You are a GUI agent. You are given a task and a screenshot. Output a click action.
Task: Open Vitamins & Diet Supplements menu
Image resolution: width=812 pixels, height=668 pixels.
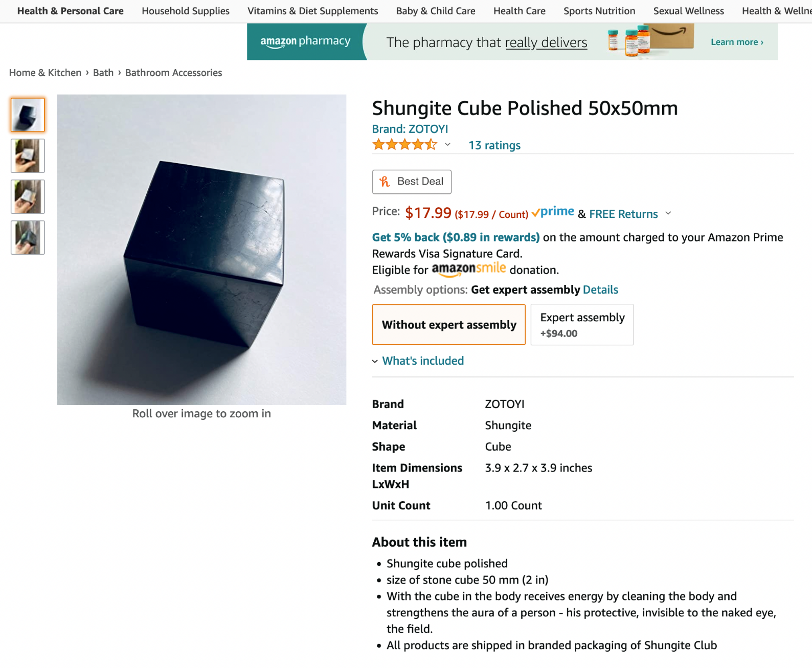[312, 11]
